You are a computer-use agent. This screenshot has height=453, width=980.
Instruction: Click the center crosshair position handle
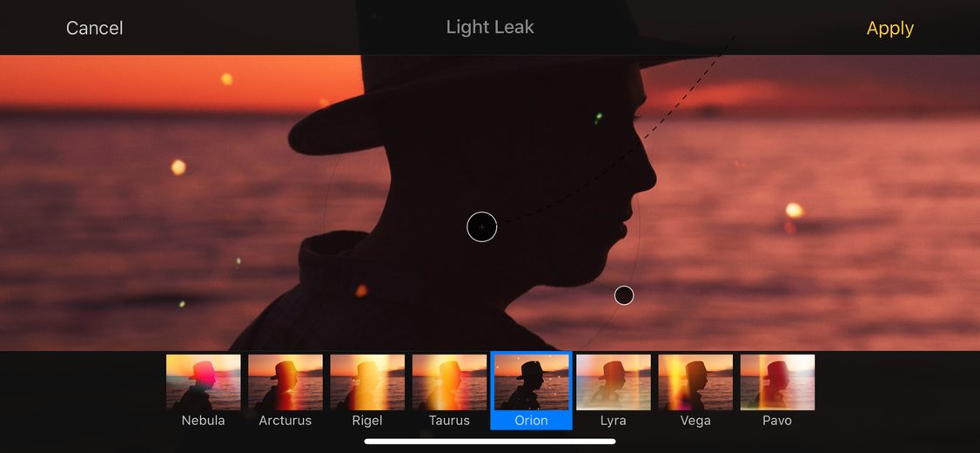click(482, 226)
